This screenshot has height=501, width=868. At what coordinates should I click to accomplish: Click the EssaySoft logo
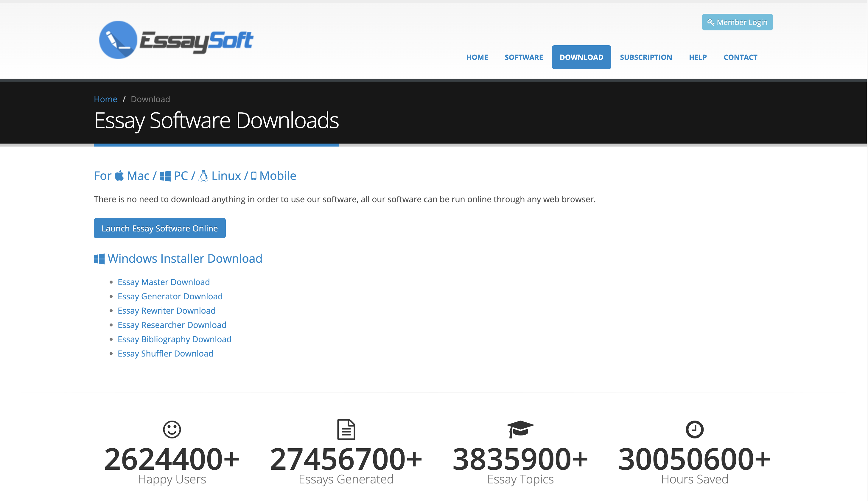click(176, 40)
